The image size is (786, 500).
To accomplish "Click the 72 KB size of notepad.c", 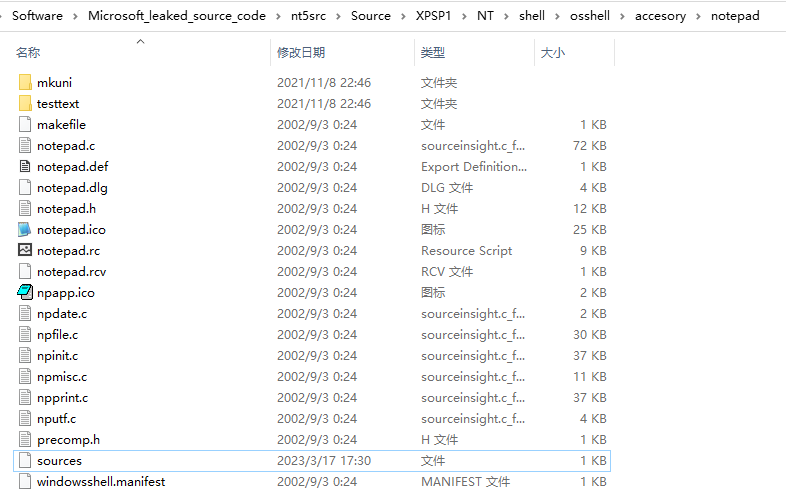I will (590, 145).
